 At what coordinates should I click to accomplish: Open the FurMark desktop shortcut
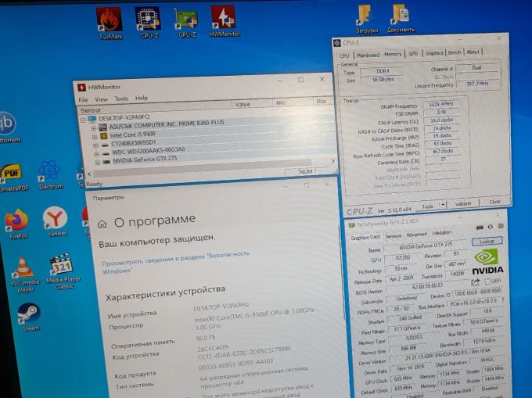110,23
